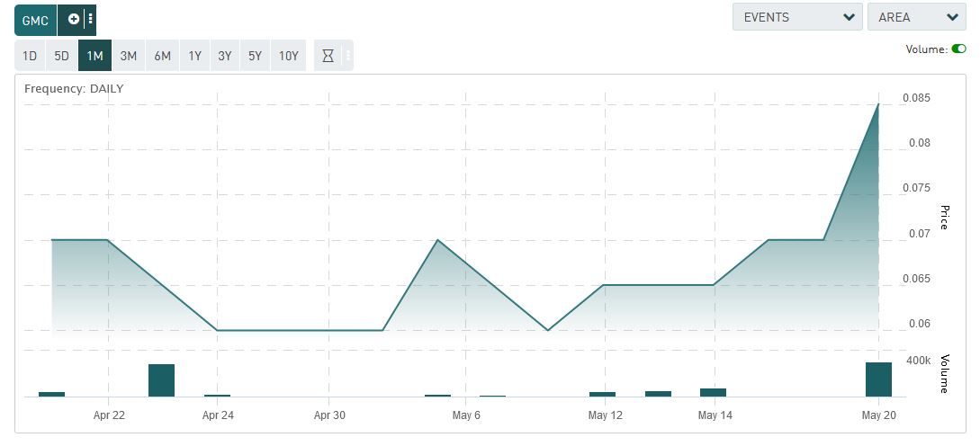Click the hourglass custom date range icon
This screenshot has width=980, height=446.
click(x=328, y=56)
